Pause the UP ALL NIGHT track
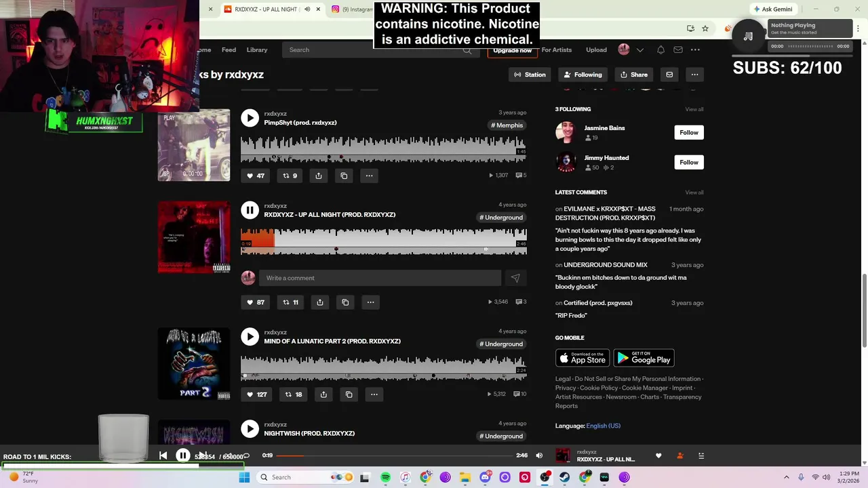 [x=250, y=210]
